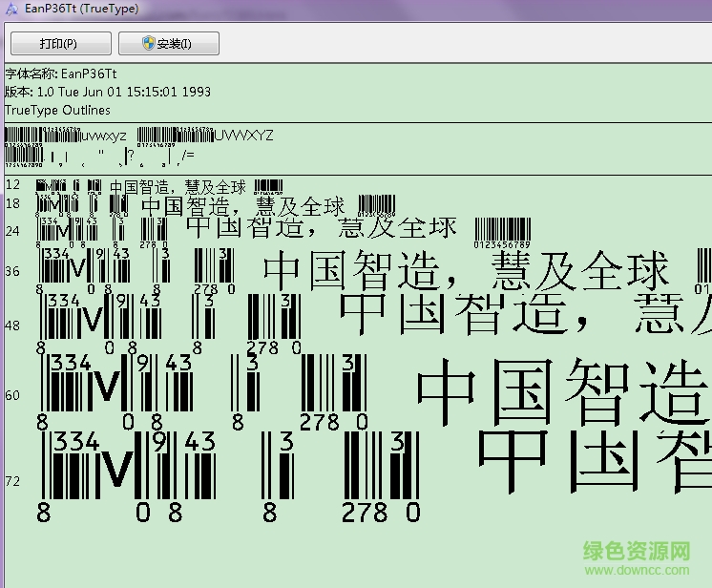Click the size label 12

pos(12,184)
